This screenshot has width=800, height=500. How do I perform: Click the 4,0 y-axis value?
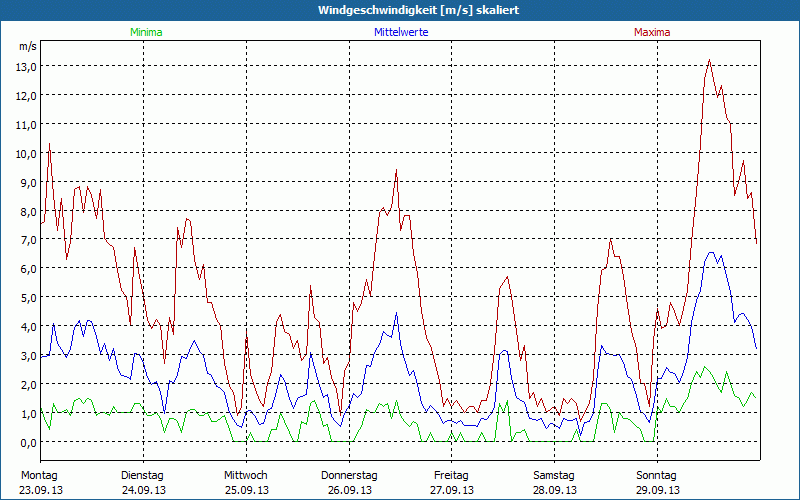[28, 327]
